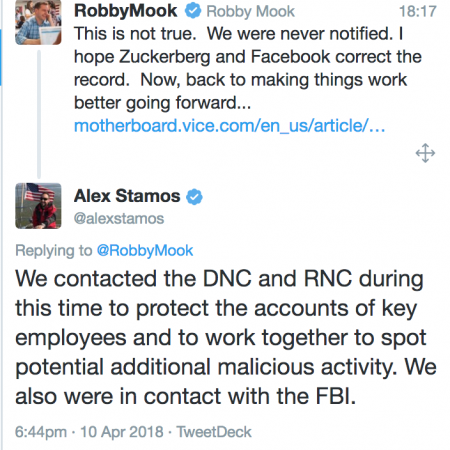
Task: Click the 'Replying to' label
Action: (54, 251)
